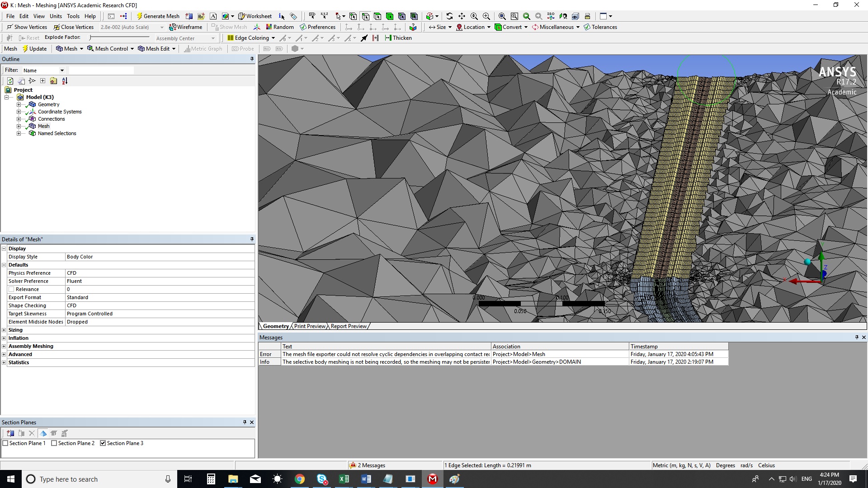The image size is (868, 488).
Task: Open the Mesh Control dropdown
Action: coord(111,49)
